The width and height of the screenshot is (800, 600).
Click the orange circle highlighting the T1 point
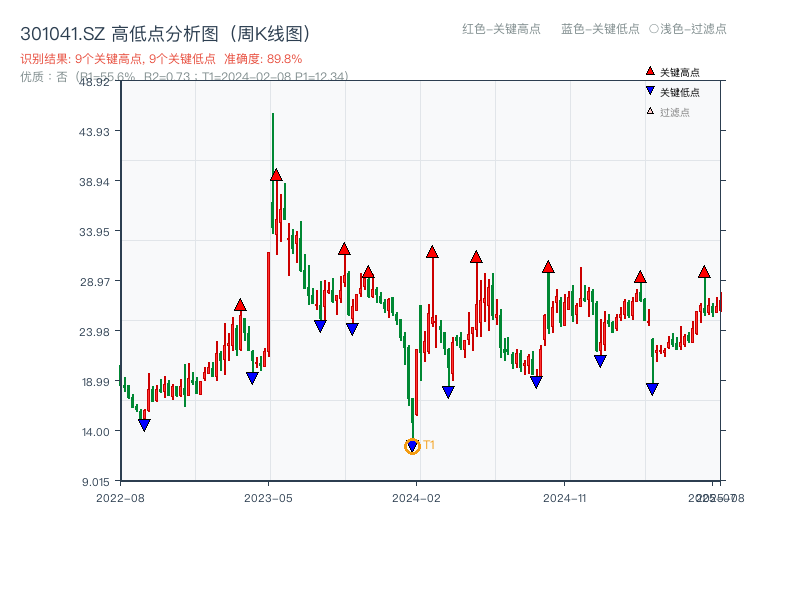pyautogui.click(x=412, y=447)
